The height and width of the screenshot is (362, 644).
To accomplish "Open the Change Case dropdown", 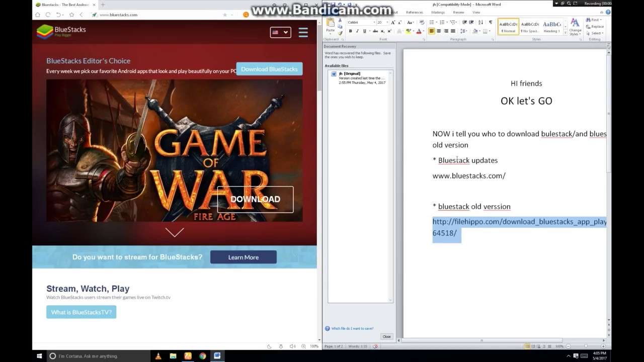I will point(411,22).
